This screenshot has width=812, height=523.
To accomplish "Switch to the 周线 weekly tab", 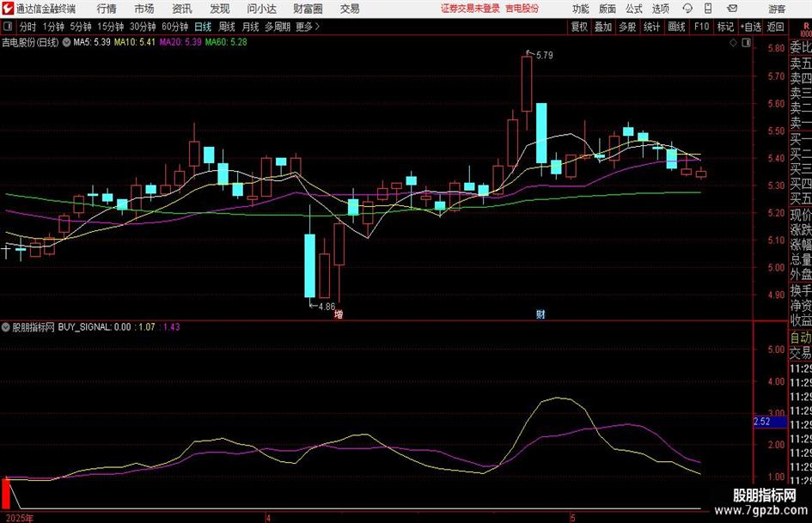I will click(227, 27).
